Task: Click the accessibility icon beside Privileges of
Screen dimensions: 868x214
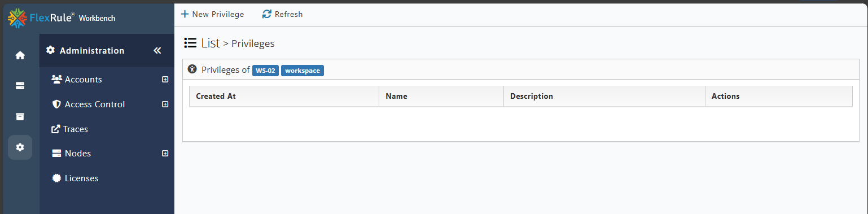Action: (x=192, y=69)
